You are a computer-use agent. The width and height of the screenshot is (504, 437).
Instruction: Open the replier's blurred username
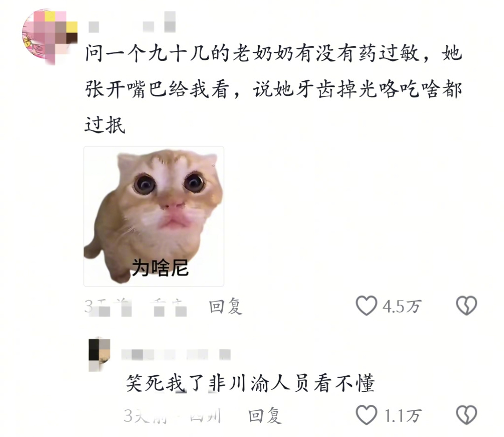tap(176, 355)
